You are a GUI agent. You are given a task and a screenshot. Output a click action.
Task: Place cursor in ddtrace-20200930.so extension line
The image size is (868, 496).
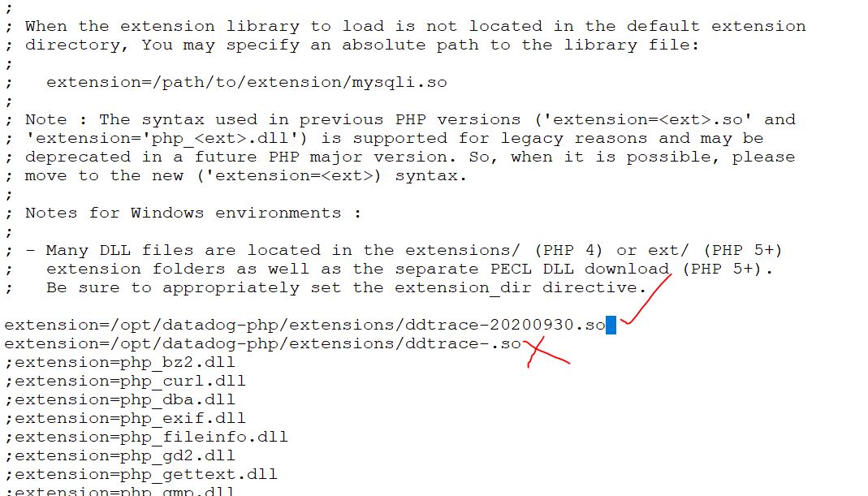[x=305, y=325]
